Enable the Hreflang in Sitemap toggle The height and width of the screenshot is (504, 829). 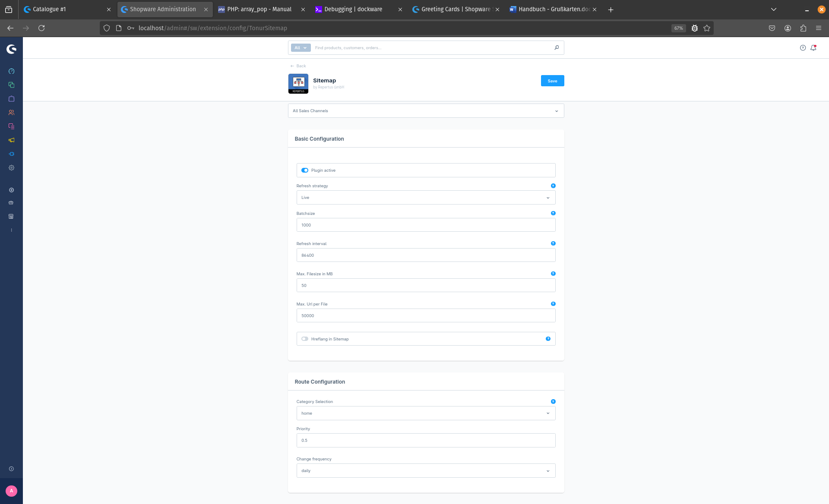pos(305,339)
